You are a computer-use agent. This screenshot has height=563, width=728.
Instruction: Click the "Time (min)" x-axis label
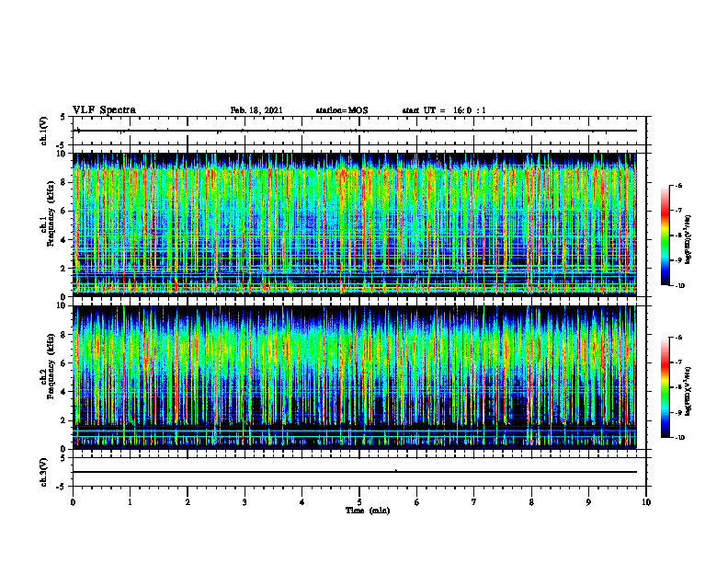[x=368, y=511]
